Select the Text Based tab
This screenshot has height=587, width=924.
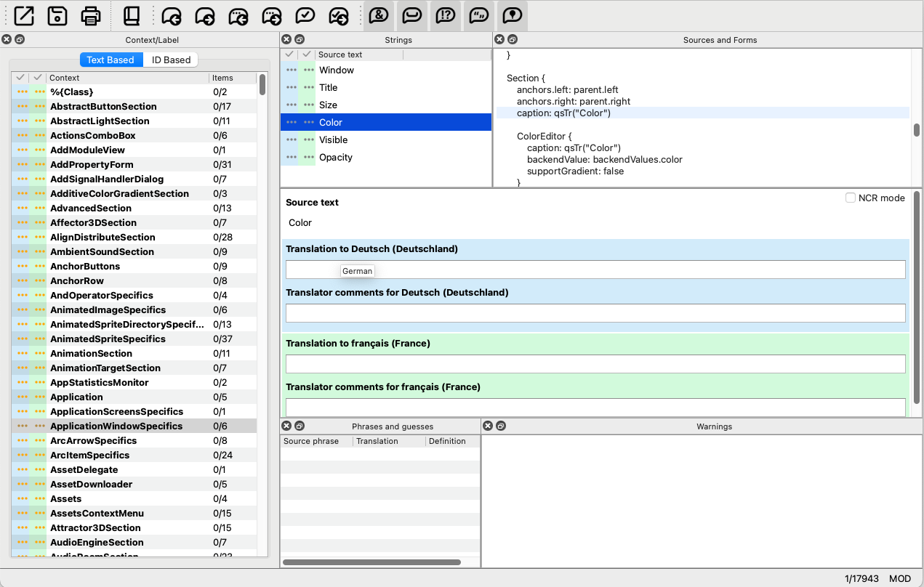[111, 60]
